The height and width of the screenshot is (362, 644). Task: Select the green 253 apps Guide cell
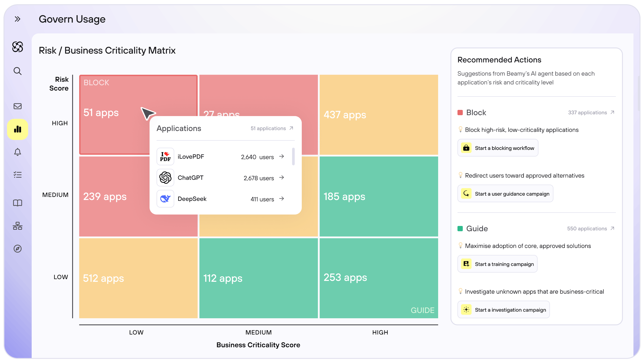click(x=379, y=278)
